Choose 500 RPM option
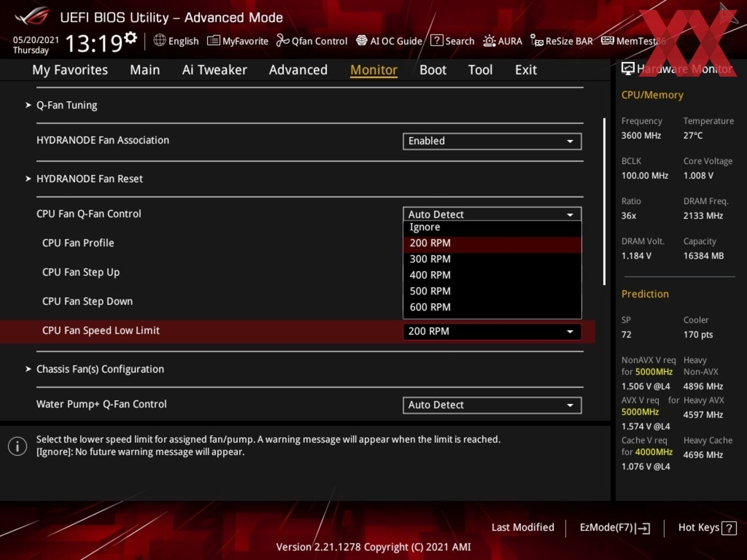The height and width of the screenshot is (560, 747). tap(492, 291)
